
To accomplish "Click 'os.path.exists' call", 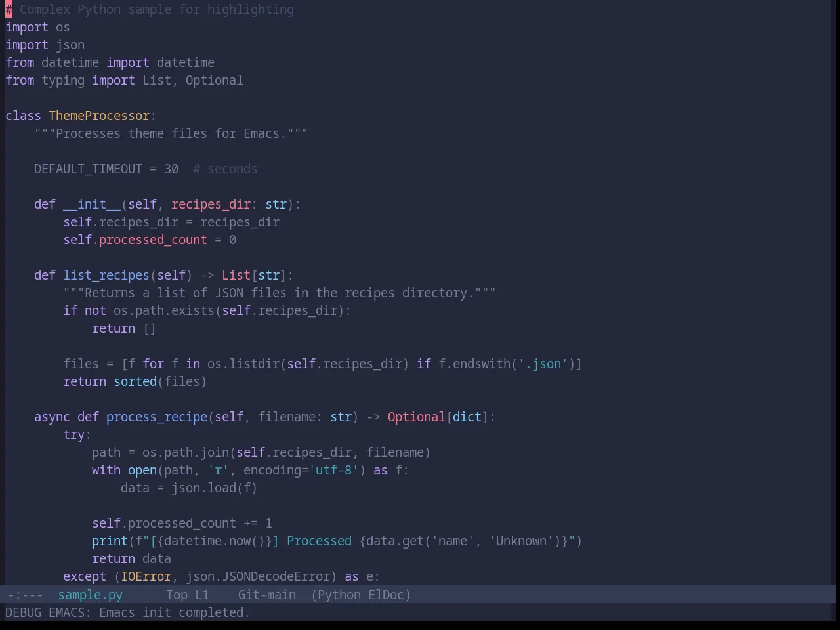I will (164, 310).
